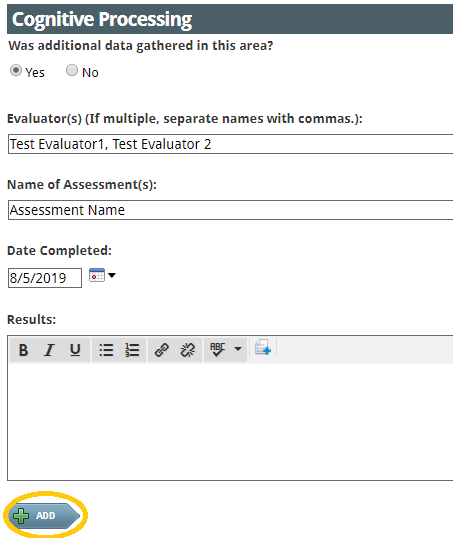Focus the Evaluator(s) text field
This screenshot has height=538, width=453.
231,144
